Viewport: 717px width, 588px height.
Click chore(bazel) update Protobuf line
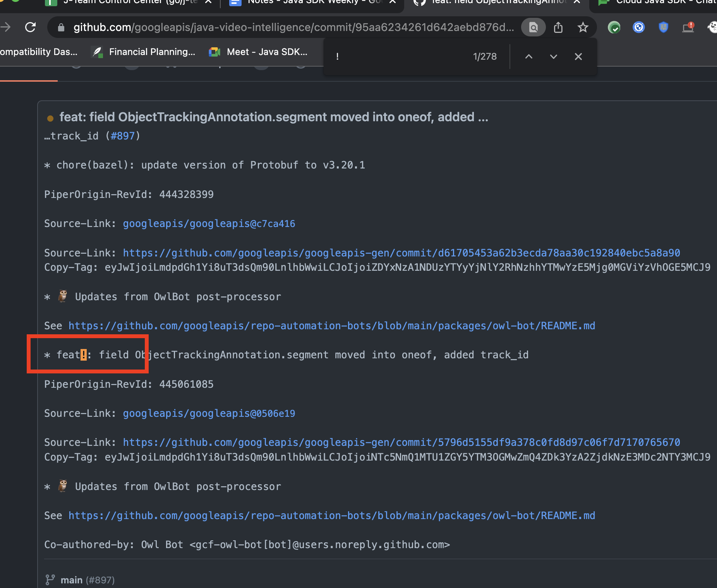(x=205, y=165)
